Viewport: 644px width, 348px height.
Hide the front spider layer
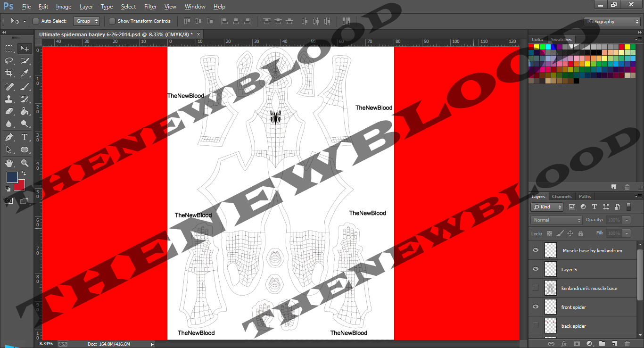click(x=535, y=307)
